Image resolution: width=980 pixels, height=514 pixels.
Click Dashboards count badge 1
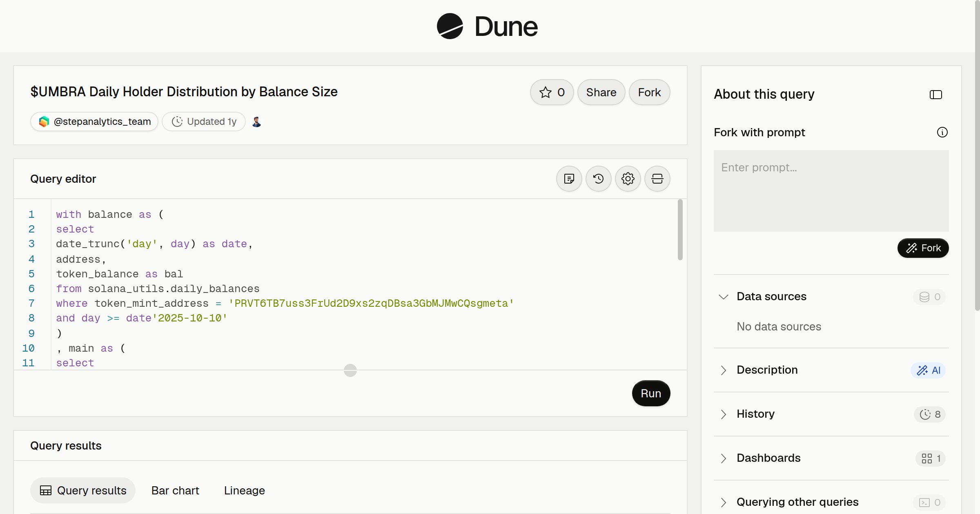930,458
